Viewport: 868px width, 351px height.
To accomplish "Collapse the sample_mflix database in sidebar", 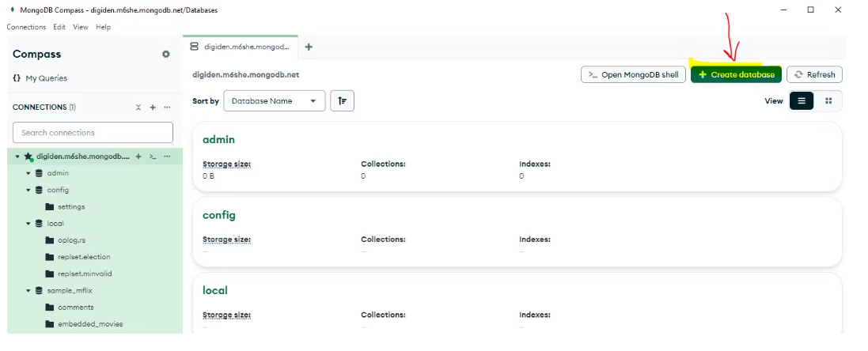I will 28,291.
